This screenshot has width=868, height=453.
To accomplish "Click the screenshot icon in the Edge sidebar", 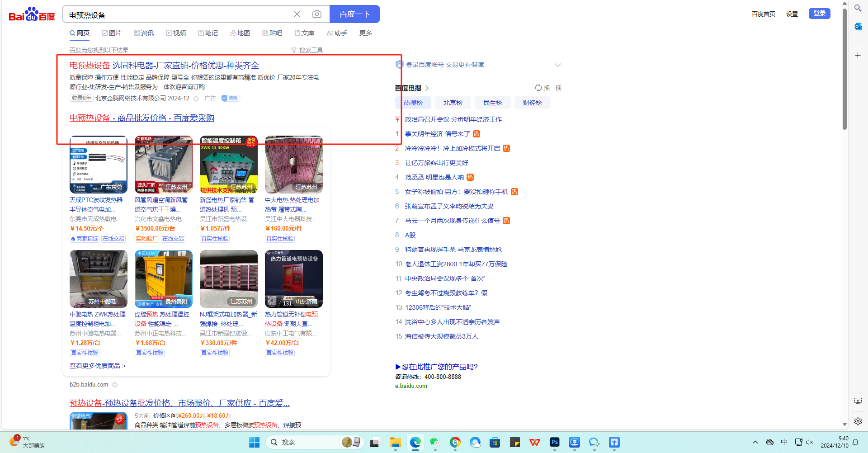I will coord(858,401).
